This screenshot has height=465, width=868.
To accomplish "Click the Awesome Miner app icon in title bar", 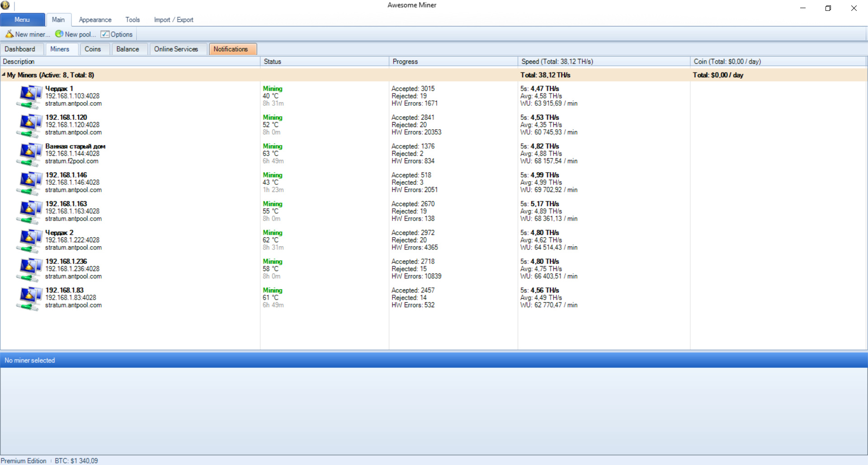I will pyautogui.click(x=5, y=5).
